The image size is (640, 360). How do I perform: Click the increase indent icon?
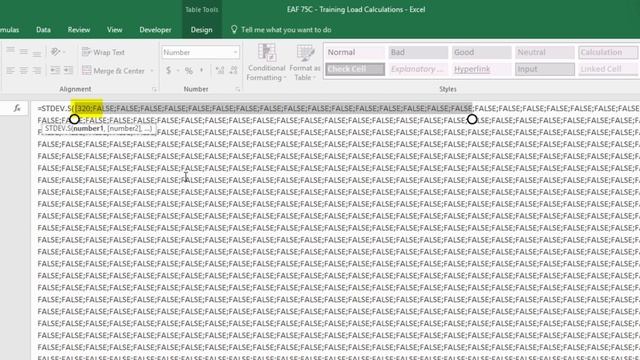68,70
